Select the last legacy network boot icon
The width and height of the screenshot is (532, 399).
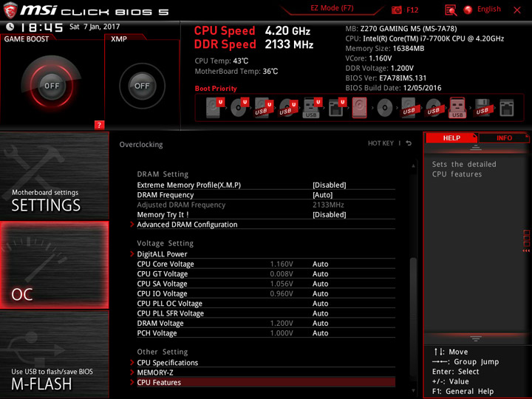(507, 108)
